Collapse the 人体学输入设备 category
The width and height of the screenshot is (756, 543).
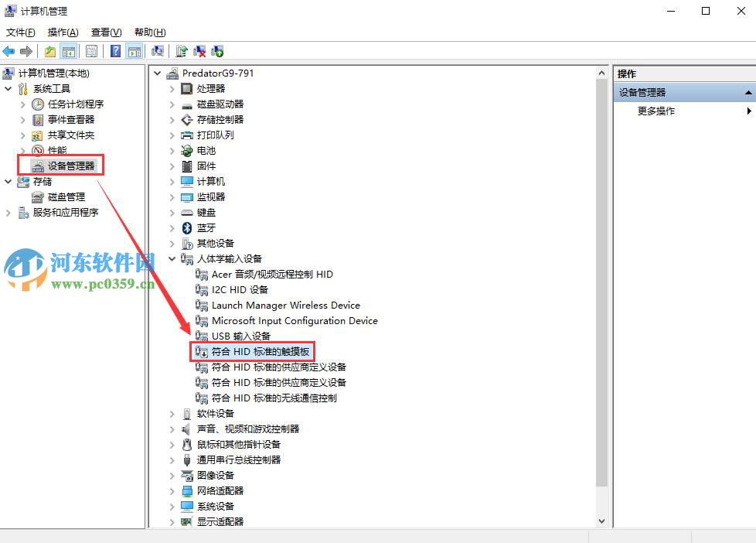click(172, 258)
